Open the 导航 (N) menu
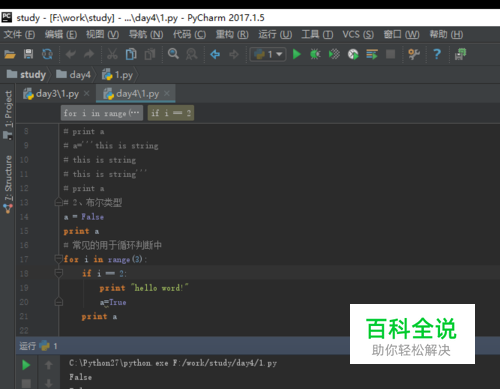 coord(146,34)
